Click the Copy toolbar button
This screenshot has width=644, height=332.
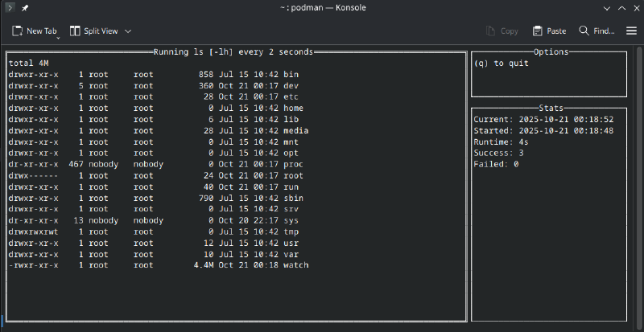(502, 31)
